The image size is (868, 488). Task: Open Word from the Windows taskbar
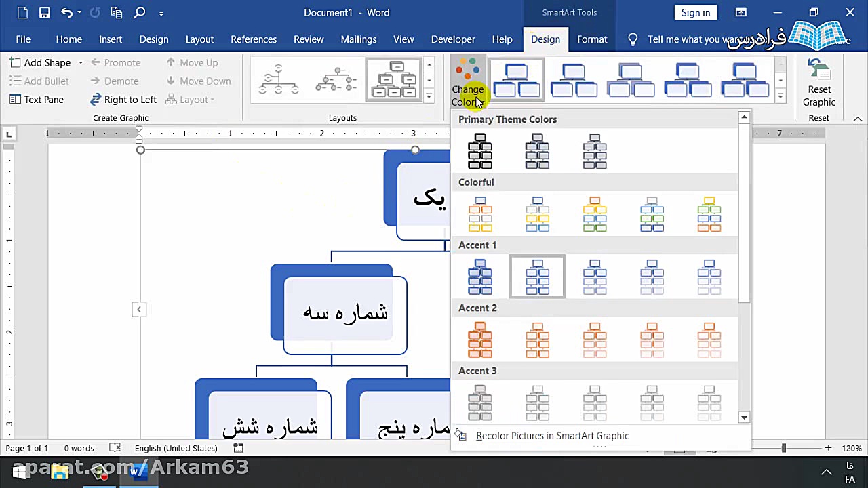(139, 472)
